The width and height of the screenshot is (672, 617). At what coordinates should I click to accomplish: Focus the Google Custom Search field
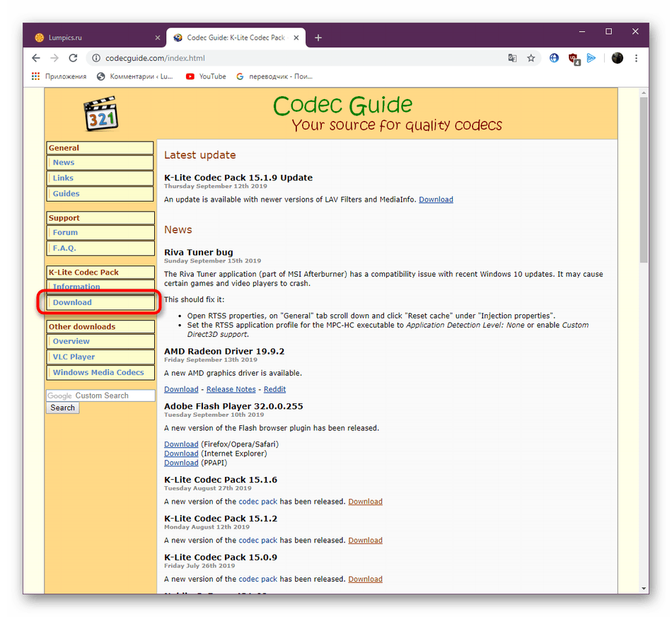click(100, 396)
